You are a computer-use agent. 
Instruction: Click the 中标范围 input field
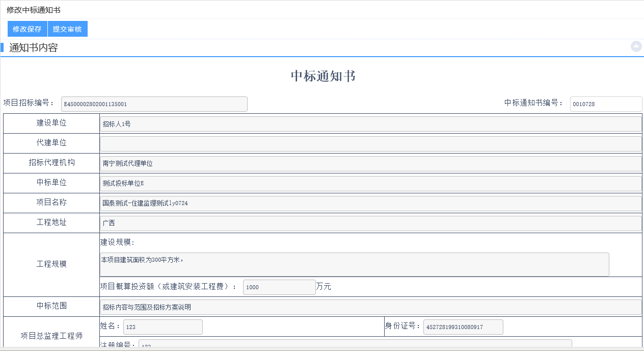point(370,307)
